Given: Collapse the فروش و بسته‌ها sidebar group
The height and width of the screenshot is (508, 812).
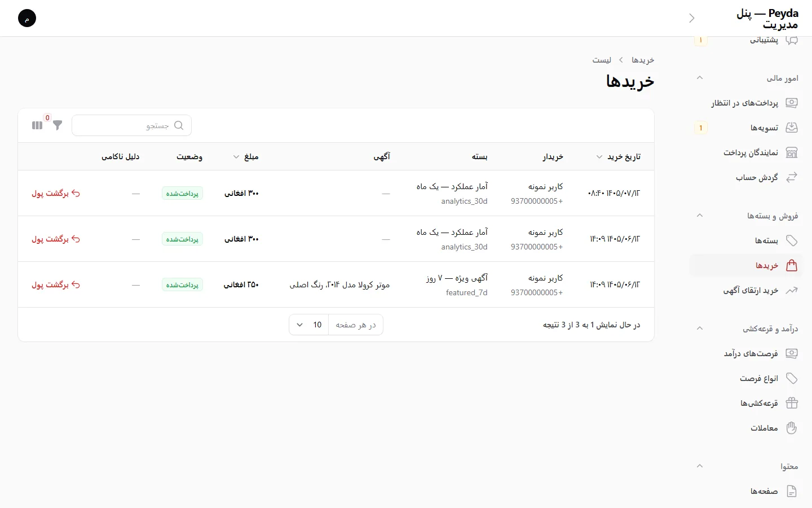Looking at the screenshot, I should [x=700, y=216].
